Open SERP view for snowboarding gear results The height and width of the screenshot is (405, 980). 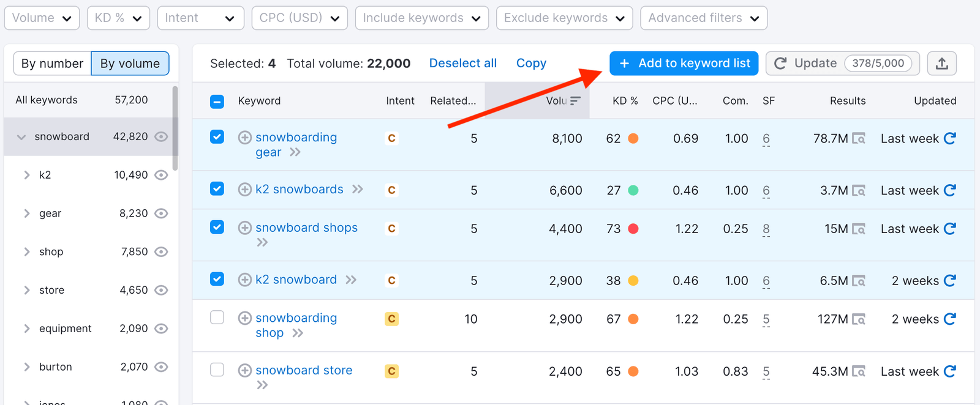[x=859, y=139]
